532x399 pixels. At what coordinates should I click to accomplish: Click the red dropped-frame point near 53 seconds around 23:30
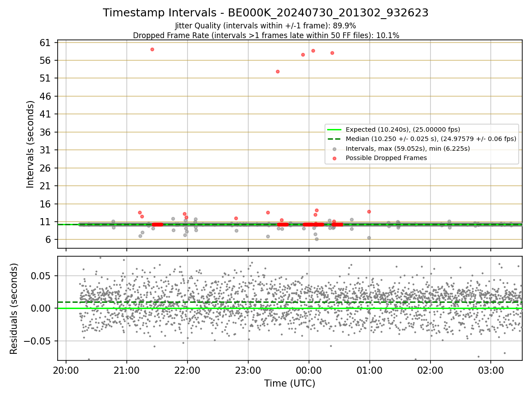pyautogui.click(x=278, y=71)
